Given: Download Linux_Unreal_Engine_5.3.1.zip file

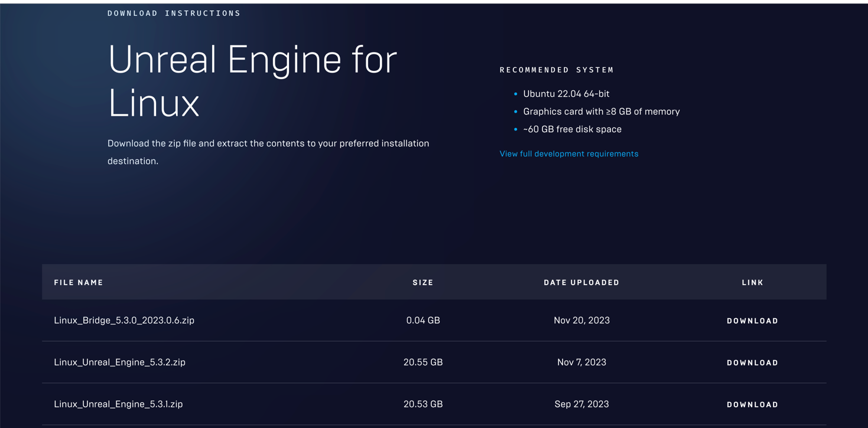Looking at the screenshot, I should tap(752, 404).
